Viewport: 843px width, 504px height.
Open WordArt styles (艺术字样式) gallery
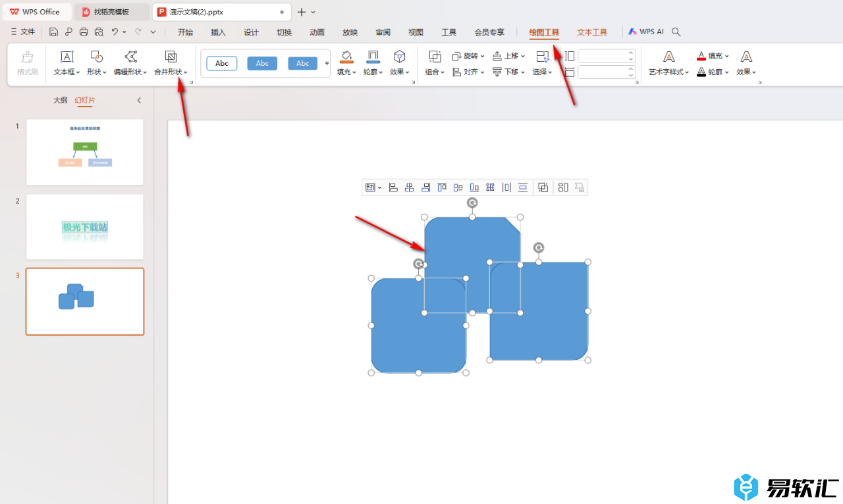coord(669,64)
